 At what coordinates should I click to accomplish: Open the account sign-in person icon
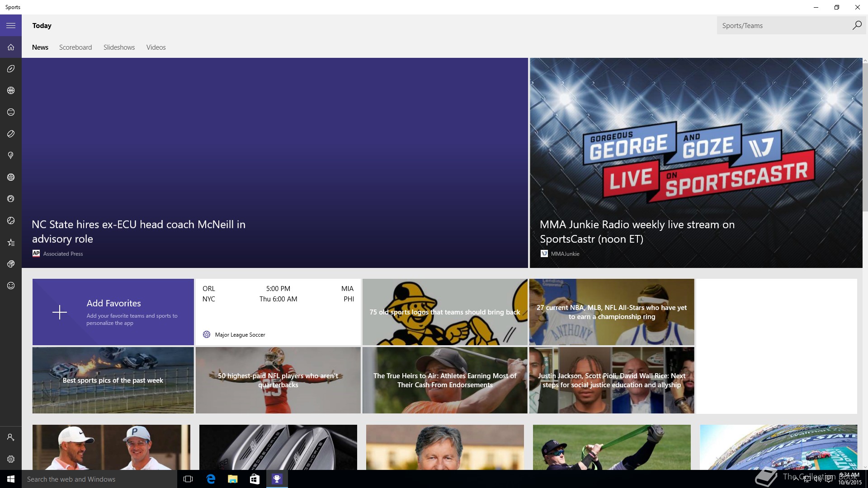[x=11, y=437]
